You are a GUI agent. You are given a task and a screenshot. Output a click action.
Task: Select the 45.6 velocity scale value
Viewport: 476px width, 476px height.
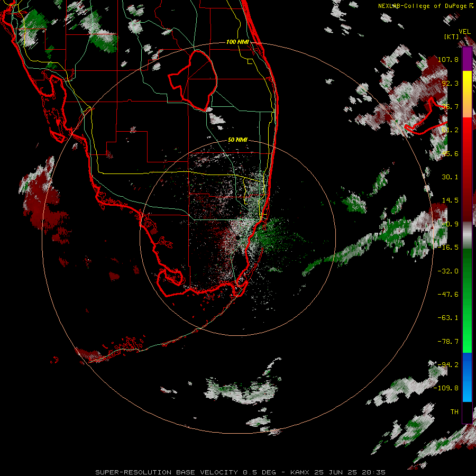click(450, 153)
